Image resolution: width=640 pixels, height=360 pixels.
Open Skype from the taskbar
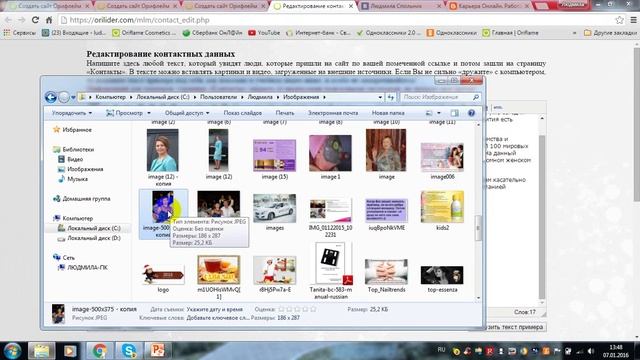pos(129,351)
